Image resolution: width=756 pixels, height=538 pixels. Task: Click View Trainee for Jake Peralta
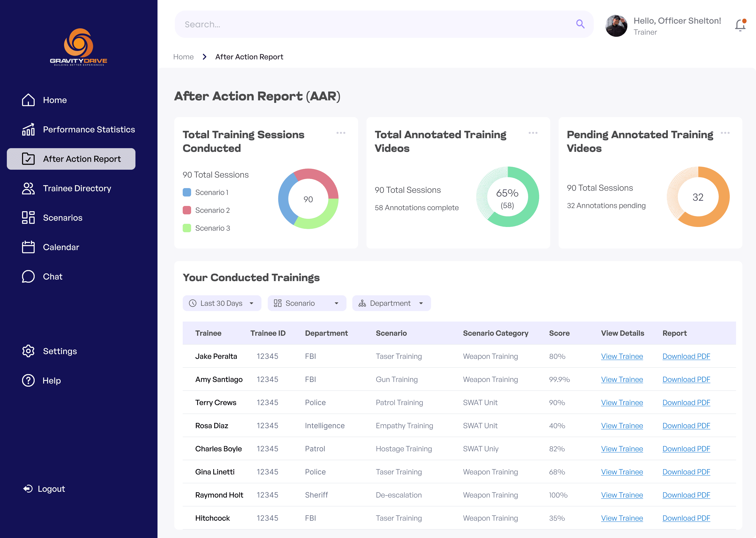tap(622, 356)
